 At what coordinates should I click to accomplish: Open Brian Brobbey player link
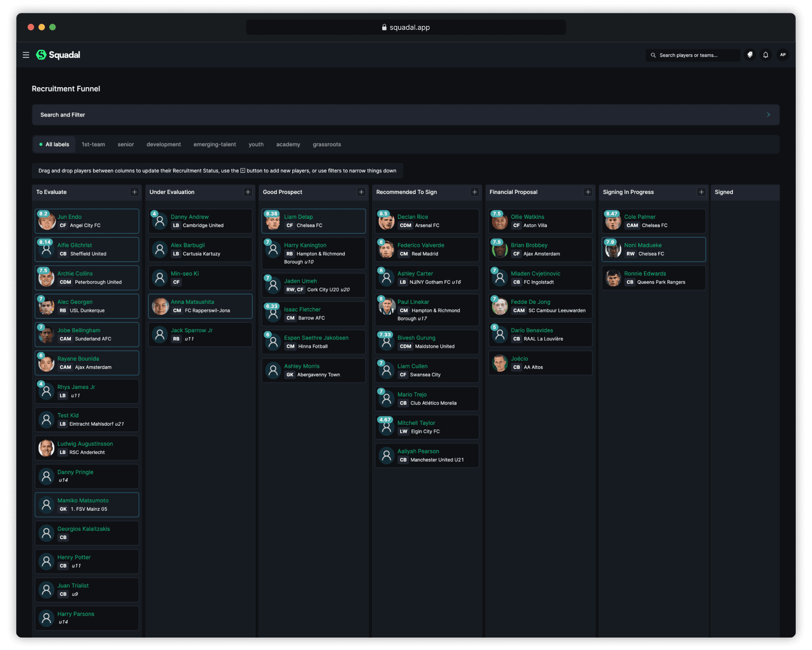point(529,245)
